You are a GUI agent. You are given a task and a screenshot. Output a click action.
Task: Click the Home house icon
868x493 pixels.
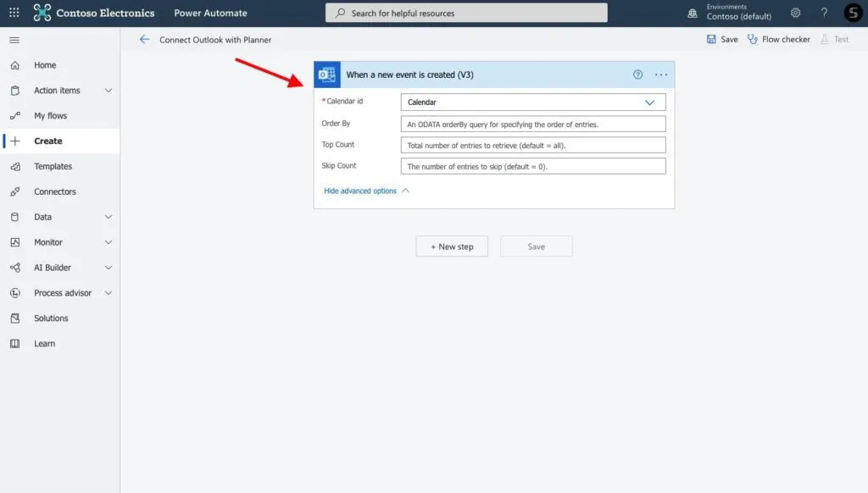pyautogui.click(x=15, y=65)
